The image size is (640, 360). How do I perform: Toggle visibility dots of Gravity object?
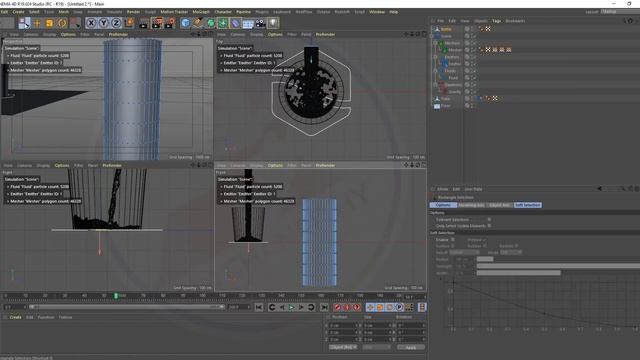(472, 92)
